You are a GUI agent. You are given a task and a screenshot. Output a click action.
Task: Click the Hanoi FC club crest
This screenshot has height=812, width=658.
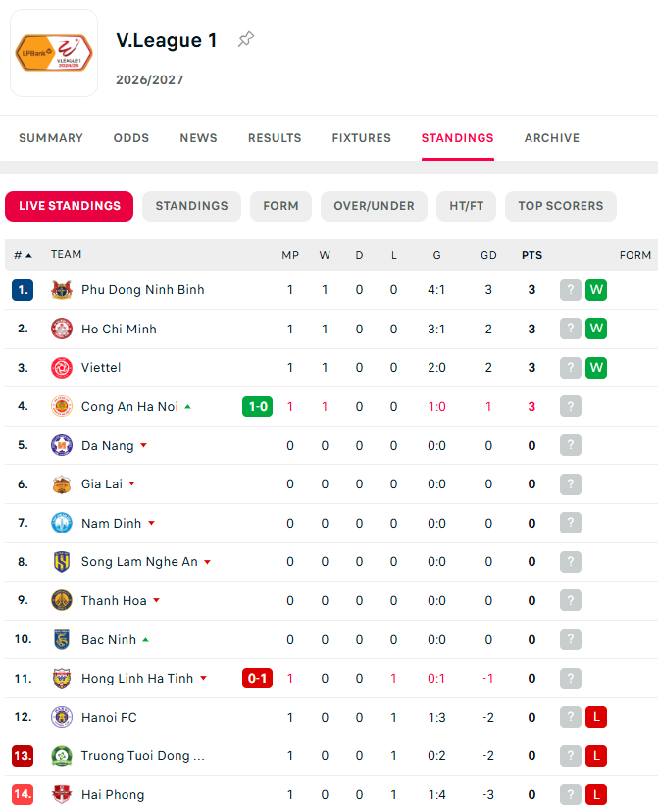click(x=62, y=717)
